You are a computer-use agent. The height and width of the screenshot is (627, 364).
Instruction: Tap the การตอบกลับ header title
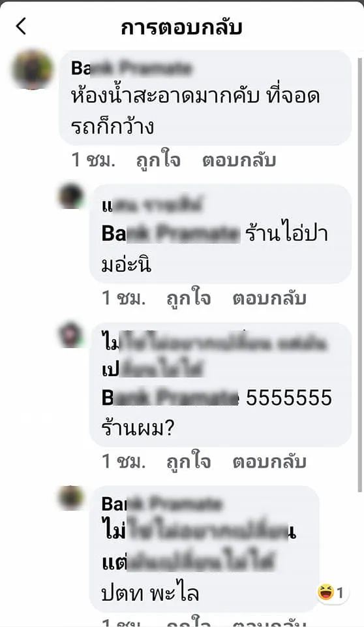coord(182,27)
